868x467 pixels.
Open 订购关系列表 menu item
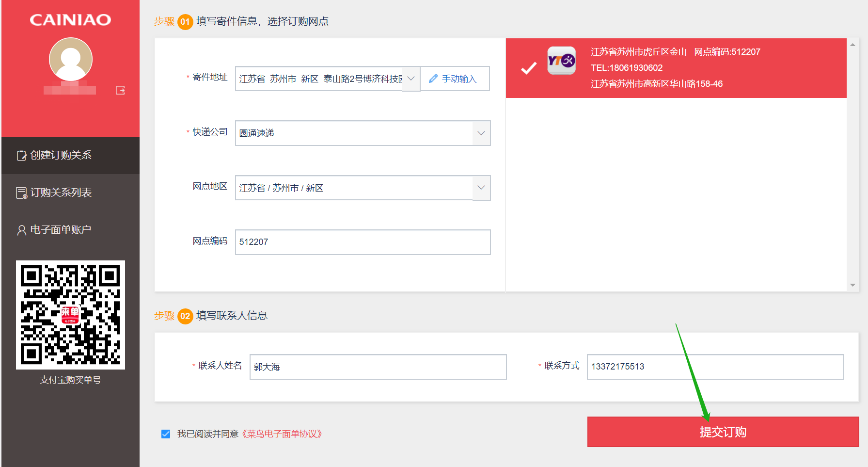(71, 193)
